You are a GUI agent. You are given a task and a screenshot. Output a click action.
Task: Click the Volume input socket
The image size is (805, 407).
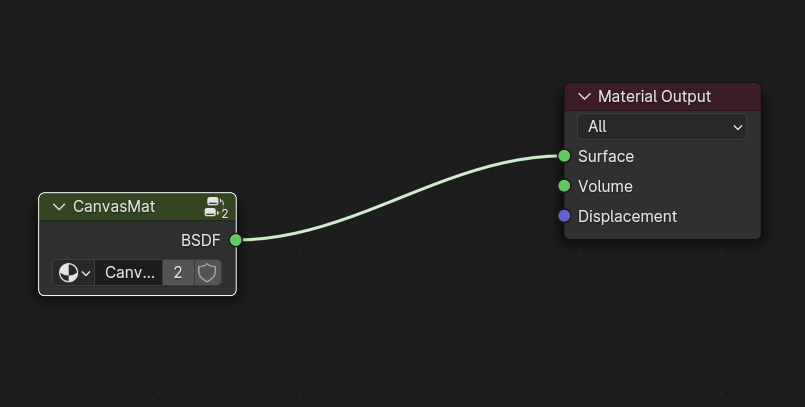[x=564, y=186]
